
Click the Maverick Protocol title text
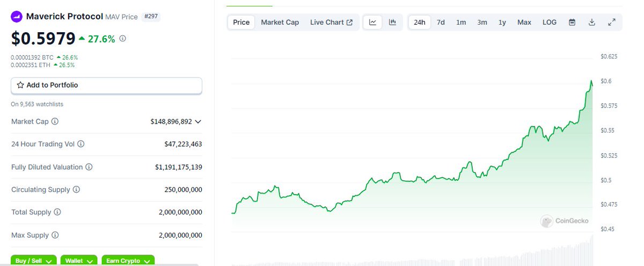pos(64,17)
